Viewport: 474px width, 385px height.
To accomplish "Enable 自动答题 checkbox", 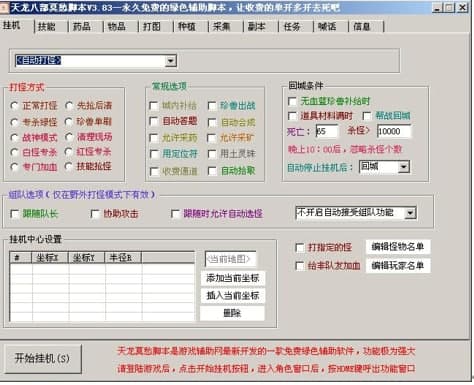I will [154, 121].
